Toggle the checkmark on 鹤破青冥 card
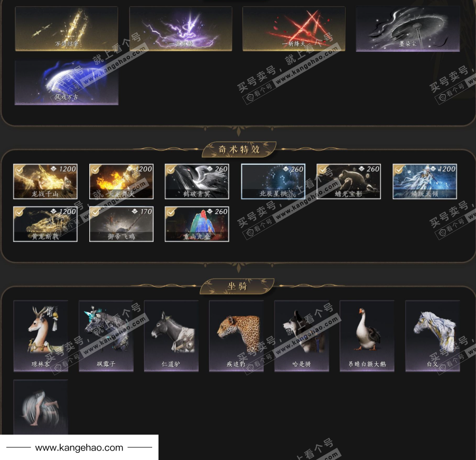The width and height of the screenshot is (476, 460). (x=171, y=170)
